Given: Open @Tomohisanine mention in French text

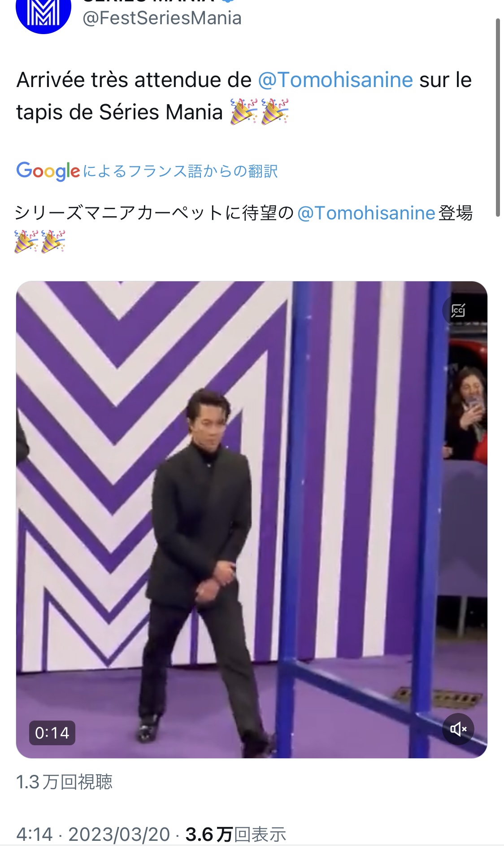Looking at the screenshot, I should (x=335, y=80).
